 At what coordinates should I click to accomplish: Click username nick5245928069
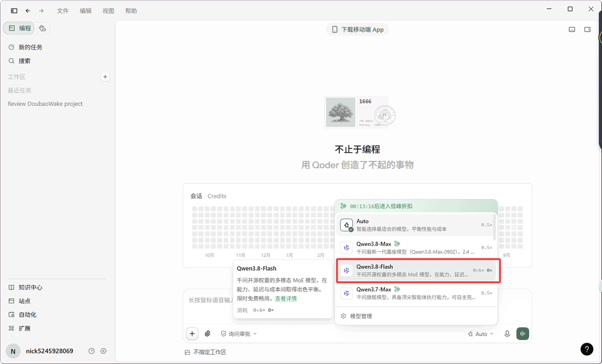(x=49, y=351)
